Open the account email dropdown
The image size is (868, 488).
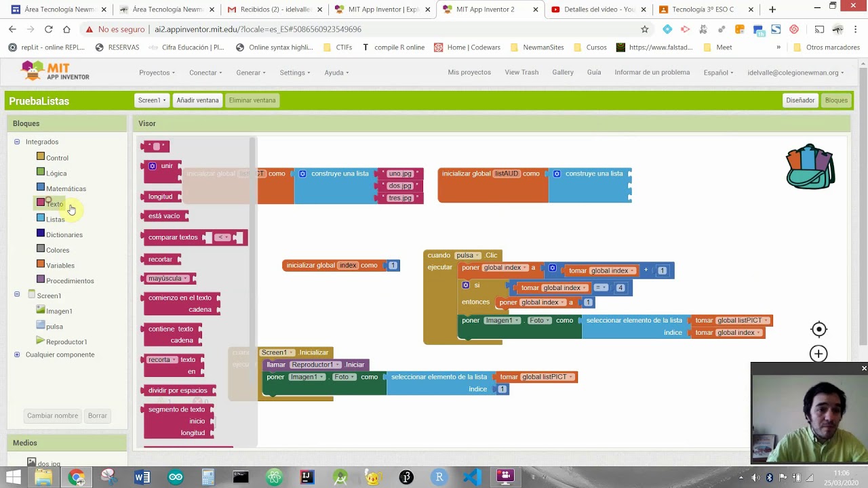[x=795, y=73]
